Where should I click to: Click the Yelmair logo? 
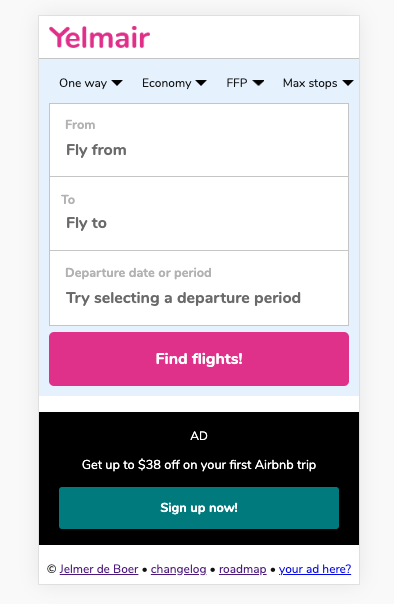pyautogui.click(x=99, y=38)
